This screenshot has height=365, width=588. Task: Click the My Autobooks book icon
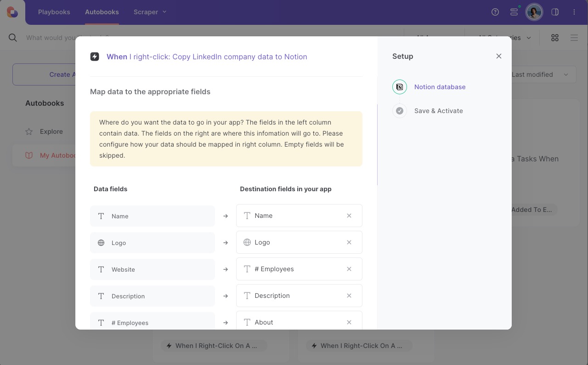[28, 155]
